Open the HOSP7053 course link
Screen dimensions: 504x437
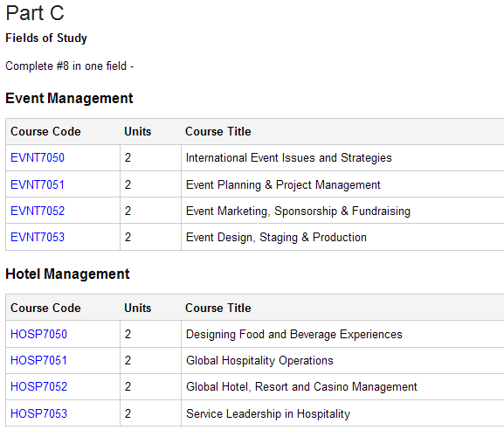point(38,413)
